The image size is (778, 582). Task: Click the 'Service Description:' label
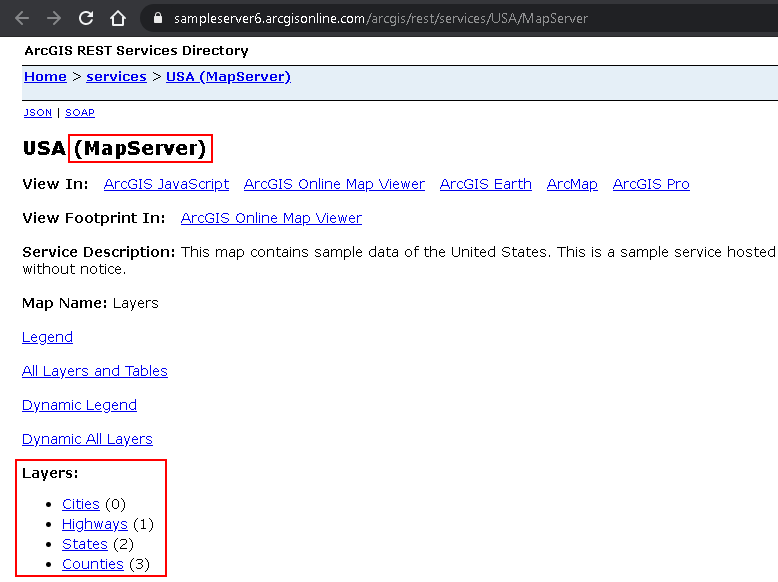[99, 252]
